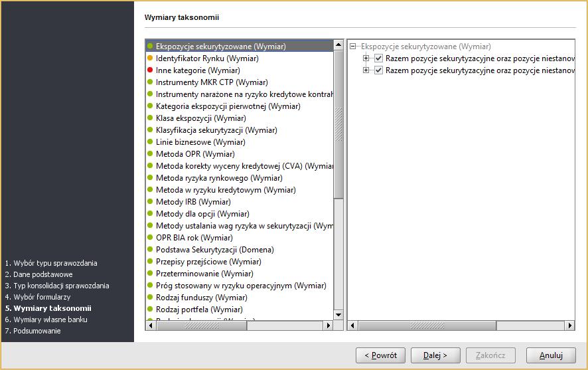
Task: Click left arrow of tree panel horizontal scrollbar
Action: coord(352,325)
